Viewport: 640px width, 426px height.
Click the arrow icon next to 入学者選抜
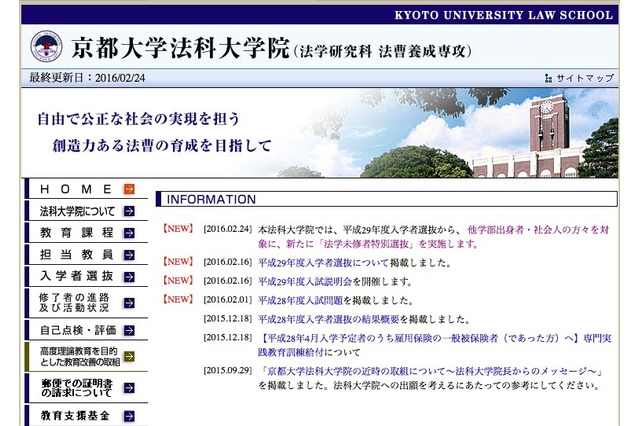pyautogui.click(x=129, y=277)
